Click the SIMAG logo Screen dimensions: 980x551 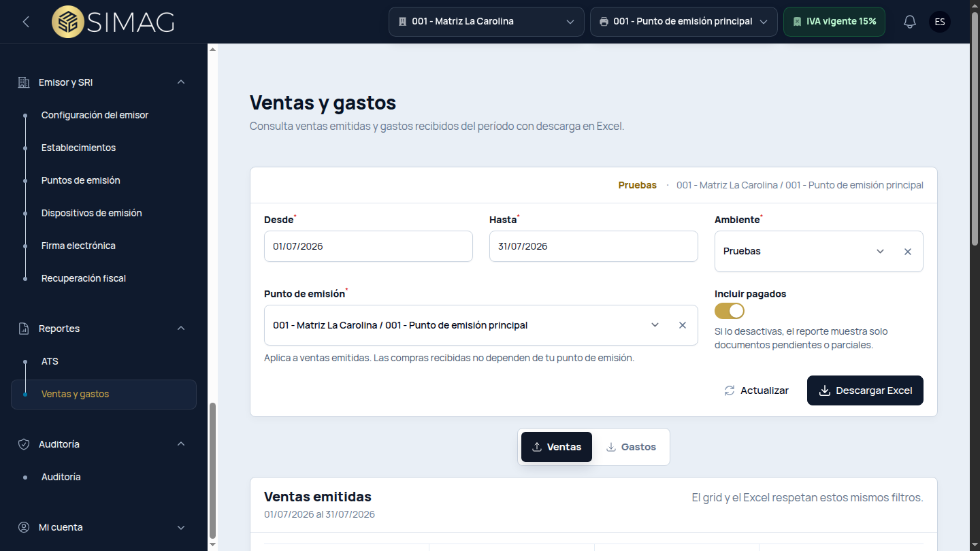[x=113, y=22]
